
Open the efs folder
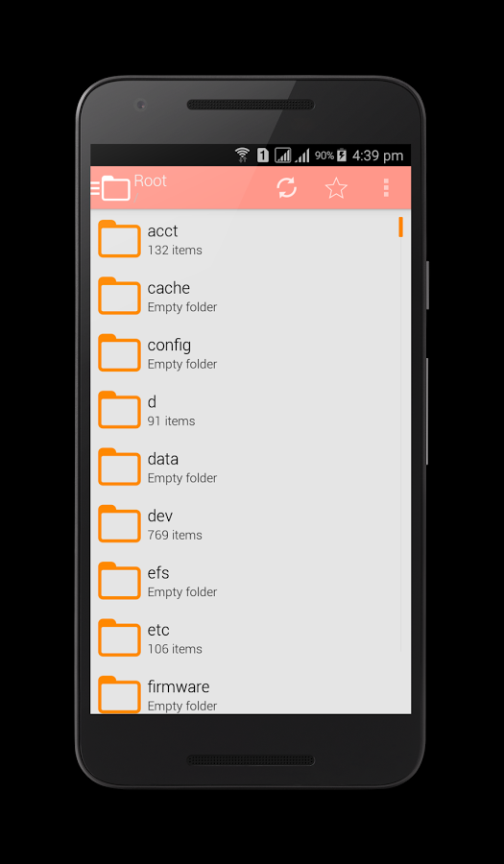(246, 581)
